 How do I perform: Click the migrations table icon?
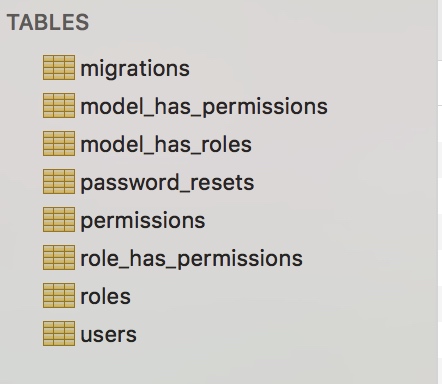59,68
